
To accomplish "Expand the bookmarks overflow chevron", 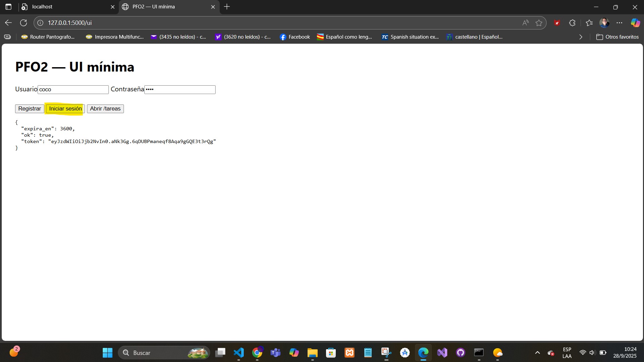I will 581,37.
